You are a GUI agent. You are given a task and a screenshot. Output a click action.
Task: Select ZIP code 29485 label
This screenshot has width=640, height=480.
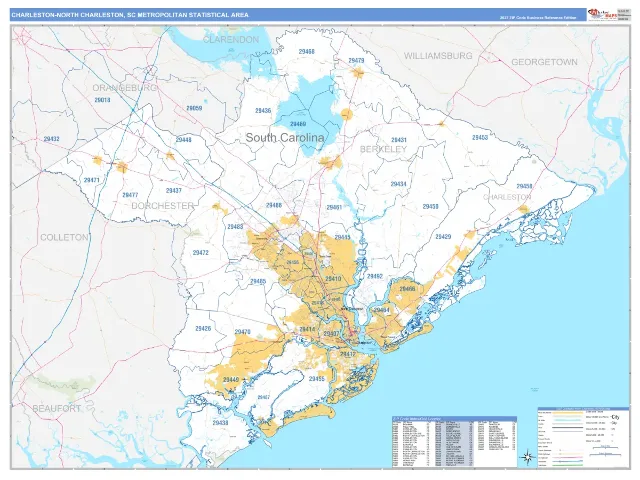point(258,281)
